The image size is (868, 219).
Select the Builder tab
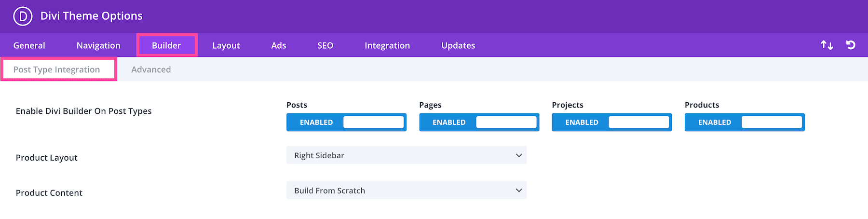click(x=166, y=45)
